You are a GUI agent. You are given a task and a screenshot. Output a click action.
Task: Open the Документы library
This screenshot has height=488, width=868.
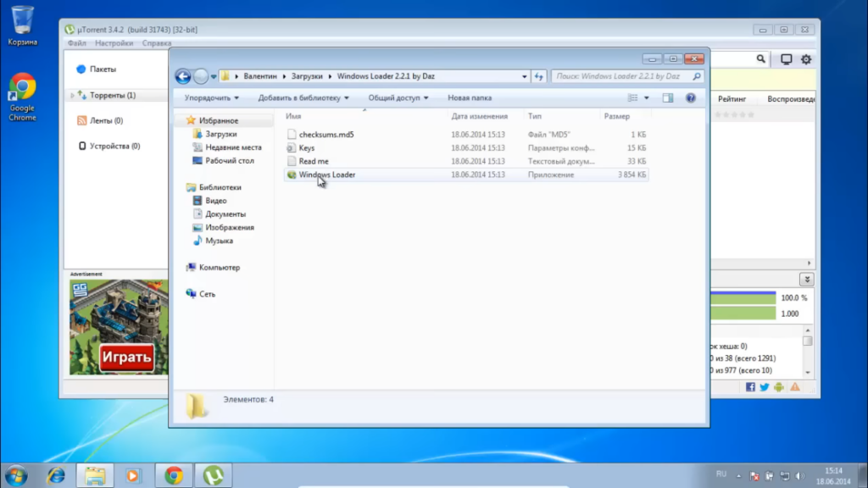point(225,213)
